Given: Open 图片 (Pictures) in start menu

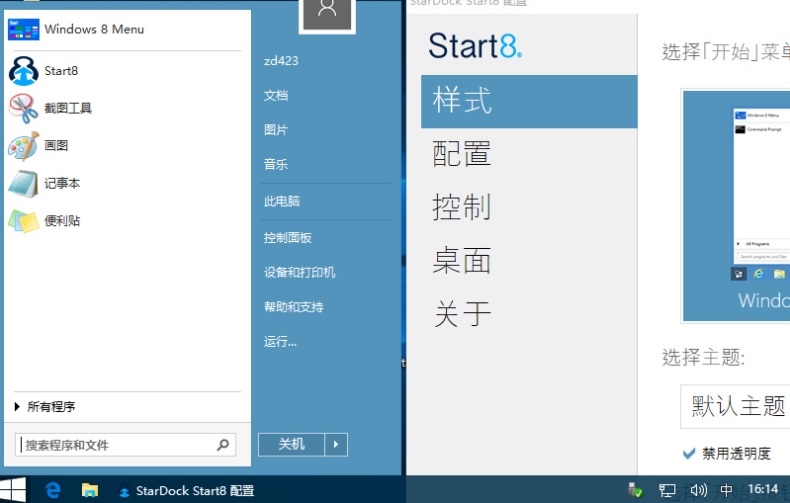Looking at the screenshot, I should pos(276,130).
